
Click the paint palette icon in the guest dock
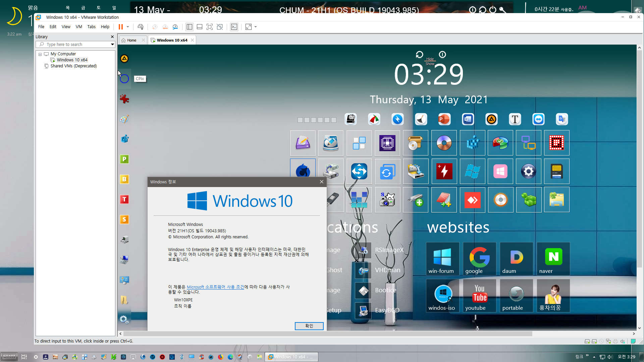pos(124,119)
